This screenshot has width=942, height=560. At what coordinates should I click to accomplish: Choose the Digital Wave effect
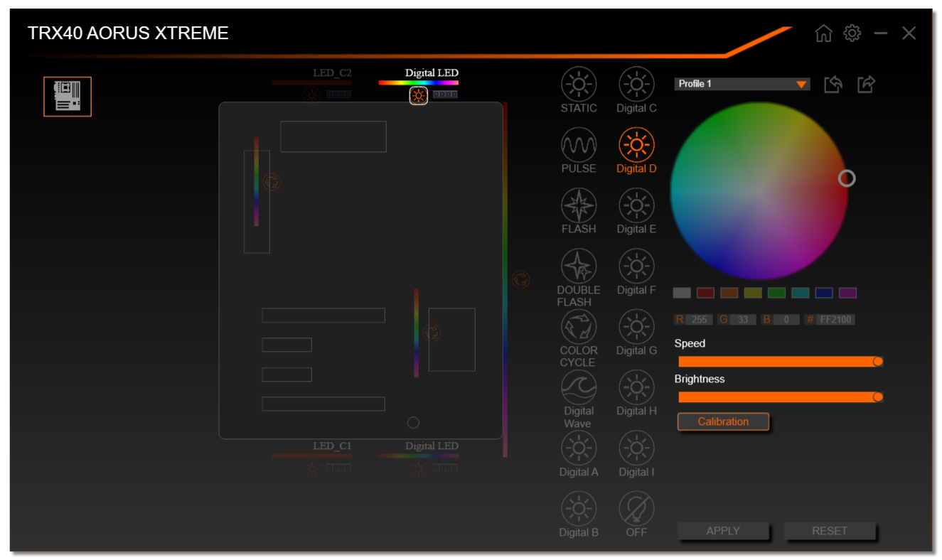(x=579, y=387)
